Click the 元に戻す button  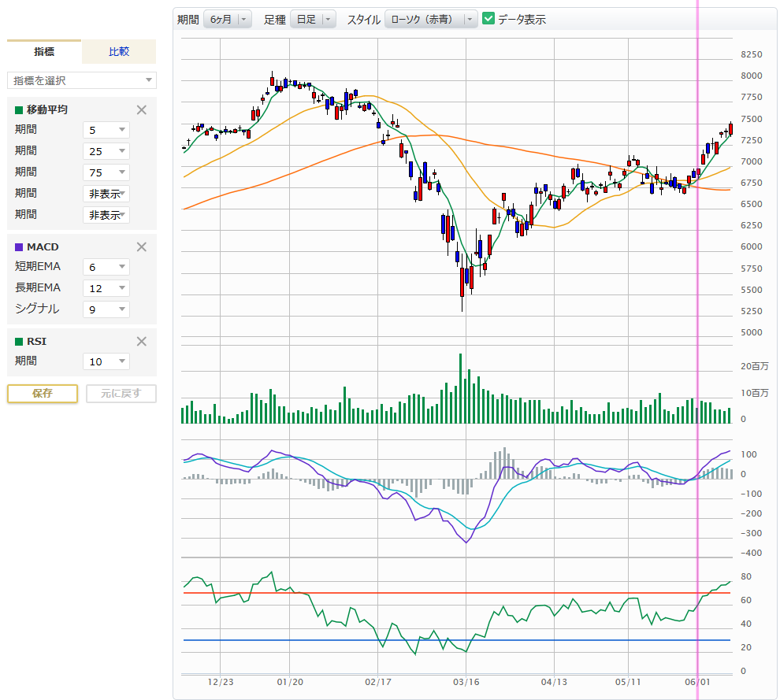coord(121,394)
